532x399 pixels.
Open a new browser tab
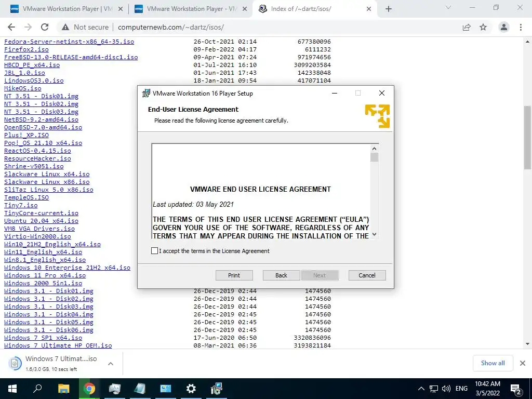tap(389, 9)
